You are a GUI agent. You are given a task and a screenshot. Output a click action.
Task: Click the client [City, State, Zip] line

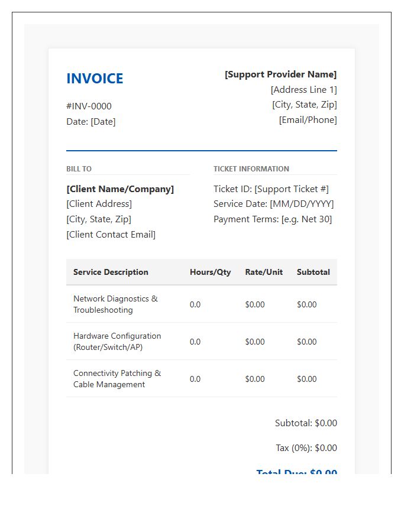(x=99, y=219)
